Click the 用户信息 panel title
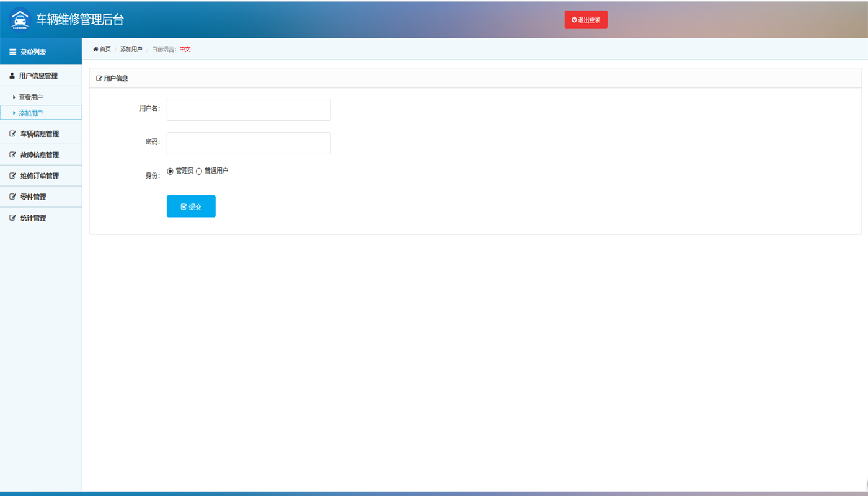The height and width of the screenshot is (496, 868). click(x=116, y=79)
